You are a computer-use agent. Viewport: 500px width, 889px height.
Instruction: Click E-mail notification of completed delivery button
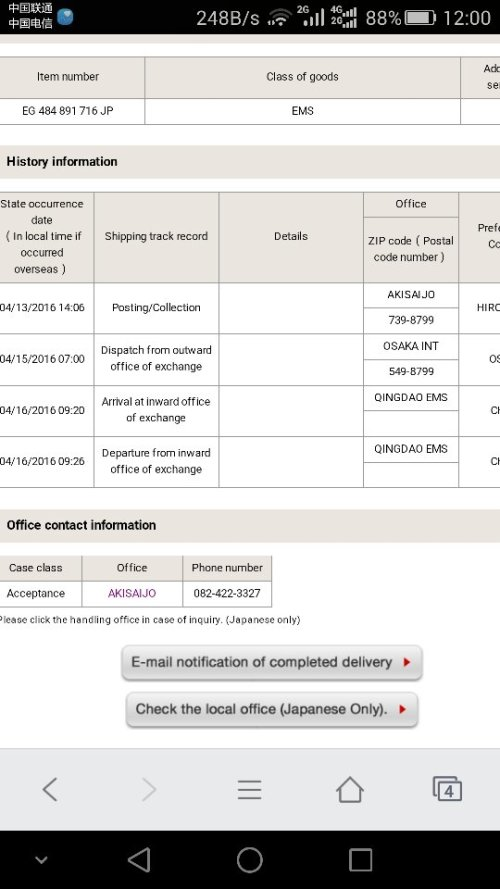tap(272, 662)
